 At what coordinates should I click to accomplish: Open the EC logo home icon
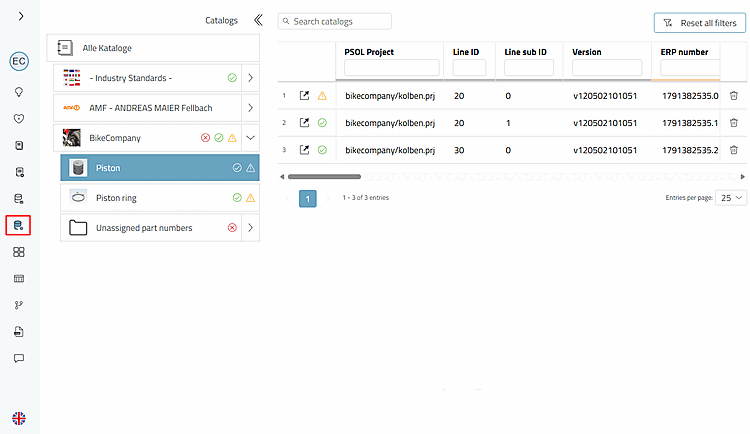click(19, 61)
